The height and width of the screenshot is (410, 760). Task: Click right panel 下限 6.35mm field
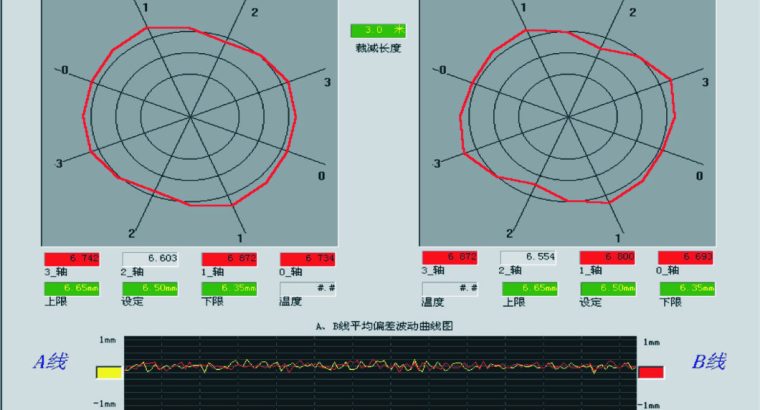[x=687, y=289]
